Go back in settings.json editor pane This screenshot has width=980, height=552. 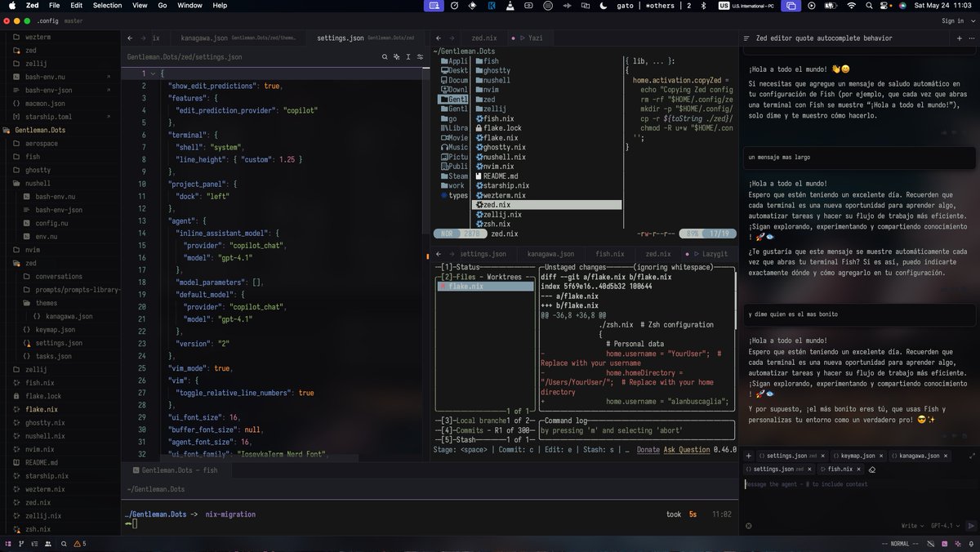pyautogui.click(x=130, y=38)
